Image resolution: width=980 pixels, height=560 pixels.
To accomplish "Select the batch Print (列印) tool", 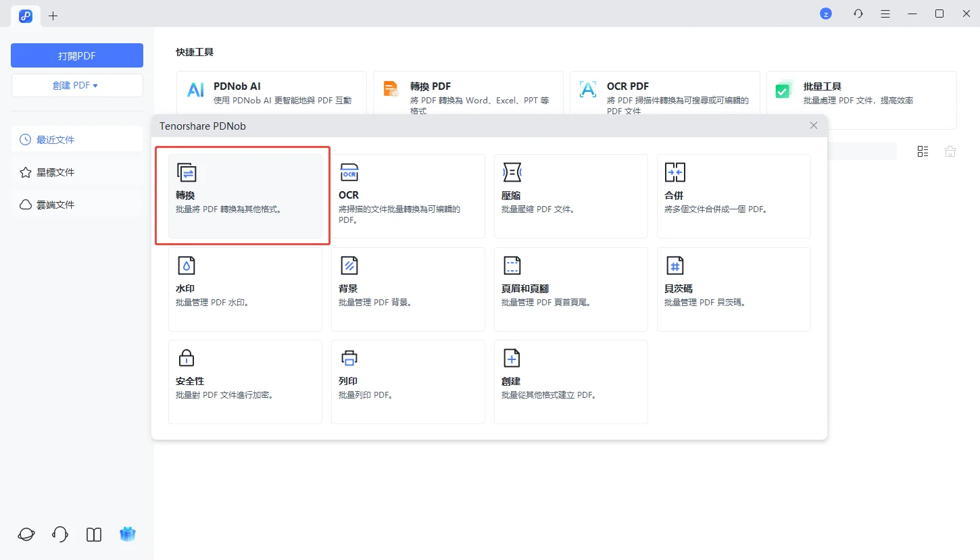I will click(408, 382).
